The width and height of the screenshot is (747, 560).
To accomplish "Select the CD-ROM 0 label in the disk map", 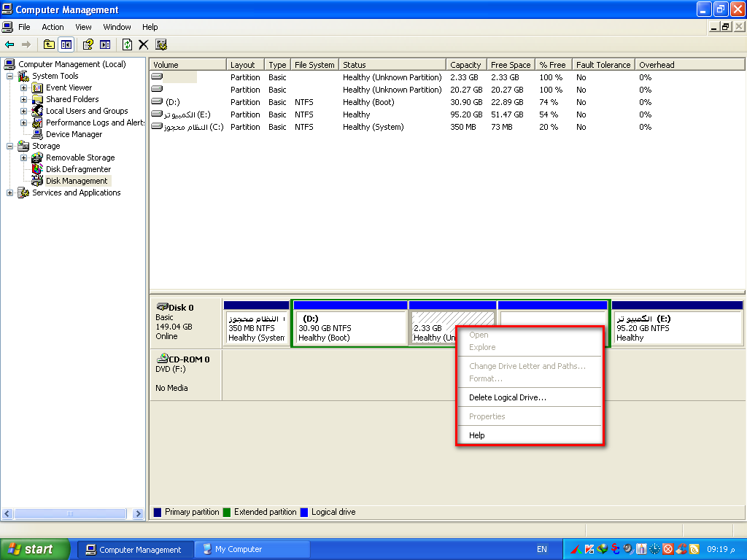I will pyautogui.click(x=186, y=375).
